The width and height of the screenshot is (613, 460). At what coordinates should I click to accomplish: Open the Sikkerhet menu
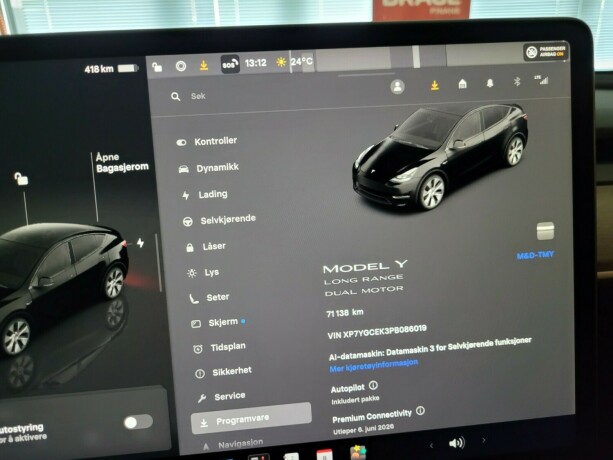[224, 372]
